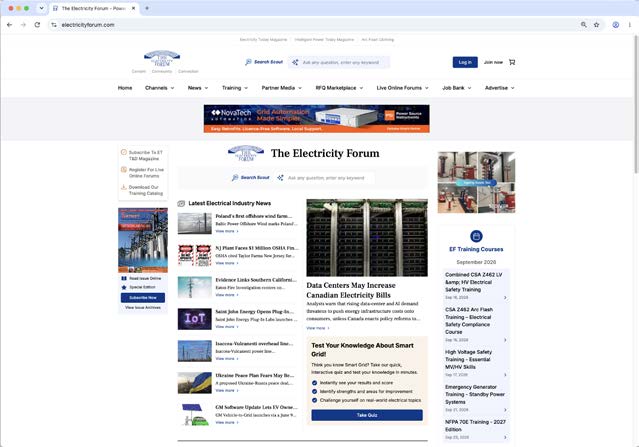
Task: Click the Log in button
Action: pos(465,62)
